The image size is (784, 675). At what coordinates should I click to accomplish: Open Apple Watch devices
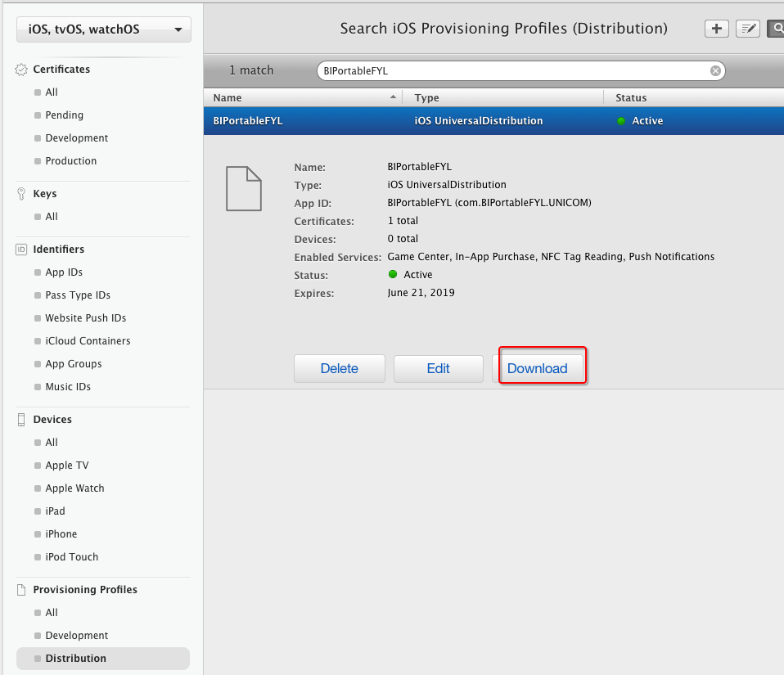tap(74, 488)
